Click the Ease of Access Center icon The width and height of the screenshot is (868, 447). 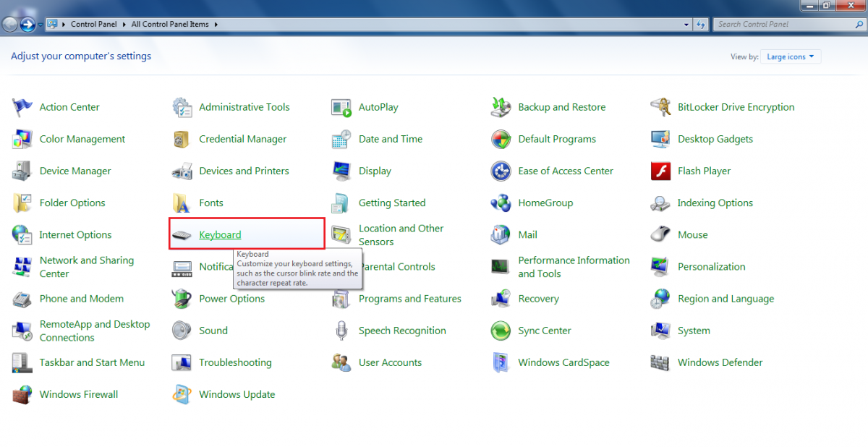point(501,171)
